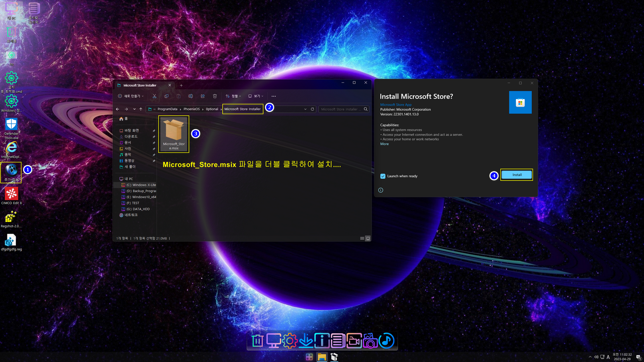Screen dimensions: 644x362
Task: Click the Delete trash icon in Explorer toolbar
Action: [x=215, y=96]
